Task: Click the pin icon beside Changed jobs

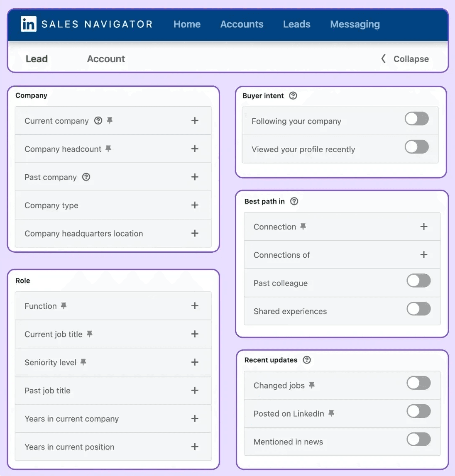Action: pyautogui.click(x=313, y=385)
